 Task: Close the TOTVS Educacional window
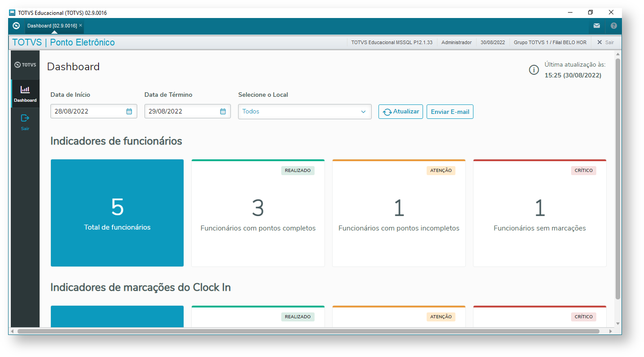(x=611, y=13)
